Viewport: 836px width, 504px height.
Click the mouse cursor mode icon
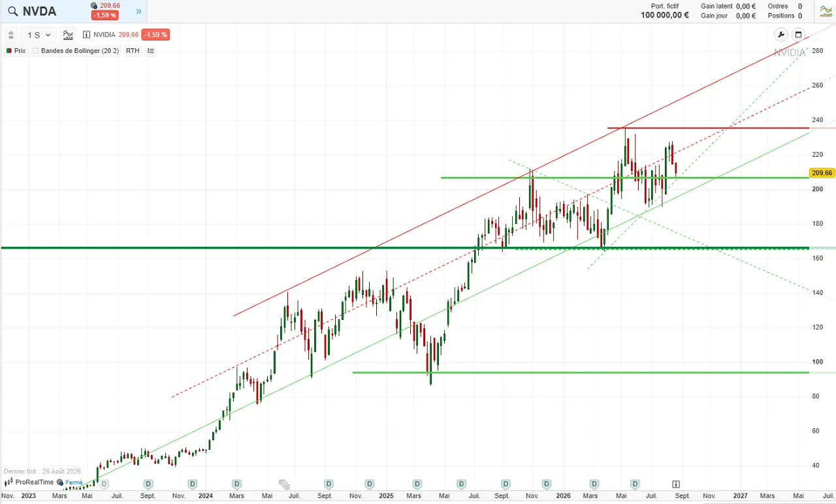10,35
